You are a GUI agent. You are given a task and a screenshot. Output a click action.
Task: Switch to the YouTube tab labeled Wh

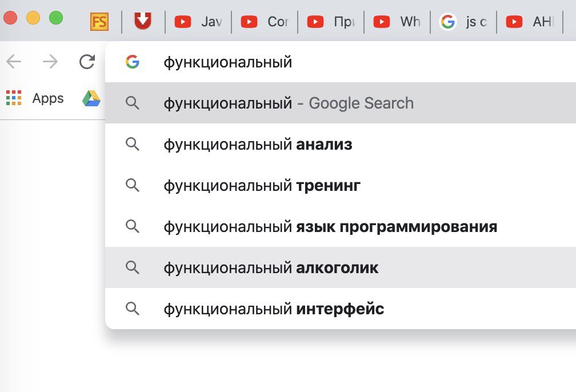coord(397,22)
